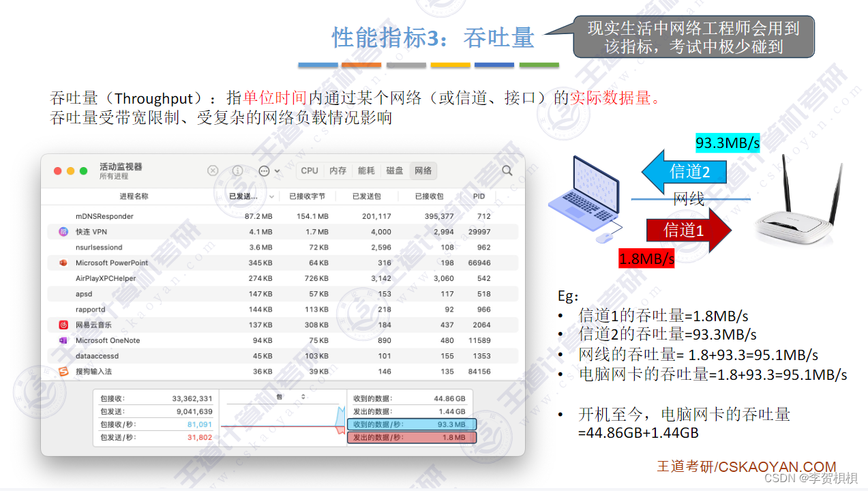Click the gray callout about 网络工程师

point(693,37)
